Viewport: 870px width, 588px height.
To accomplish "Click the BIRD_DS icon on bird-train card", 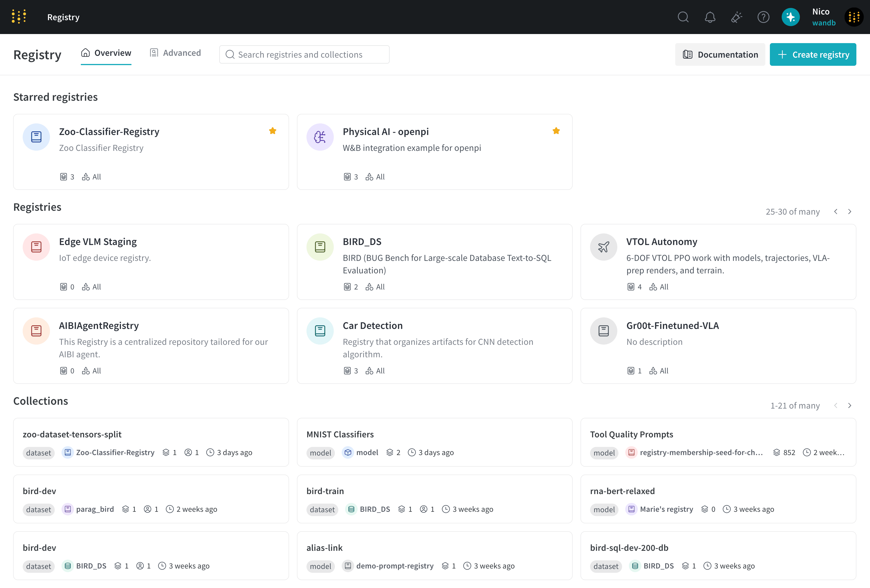I will click(351, 510).
